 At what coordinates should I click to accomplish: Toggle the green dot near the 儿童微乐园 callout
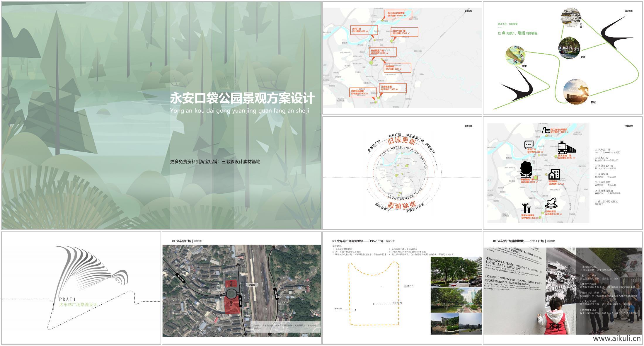click(x=379, y=98)
